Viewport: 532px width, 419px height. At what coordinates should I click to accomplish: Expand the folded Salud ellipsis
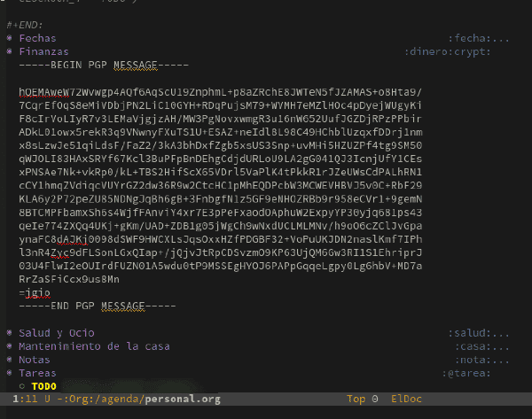[x=501, y=333]
